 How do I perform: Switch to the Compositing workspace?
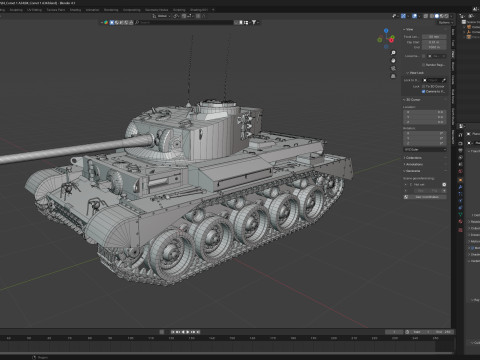tap(132, 10)
